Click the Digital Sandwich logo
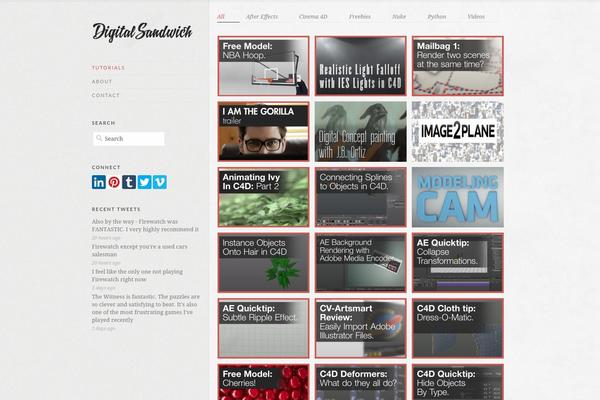The height and width of the screenshot is (400, 600). (142, 32)
